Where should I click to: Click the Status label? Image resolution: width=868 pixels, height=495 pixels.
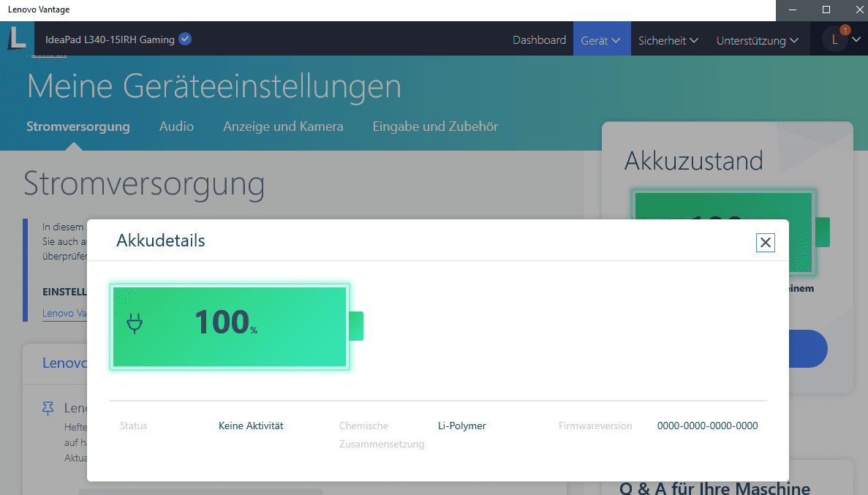[133, 426]
